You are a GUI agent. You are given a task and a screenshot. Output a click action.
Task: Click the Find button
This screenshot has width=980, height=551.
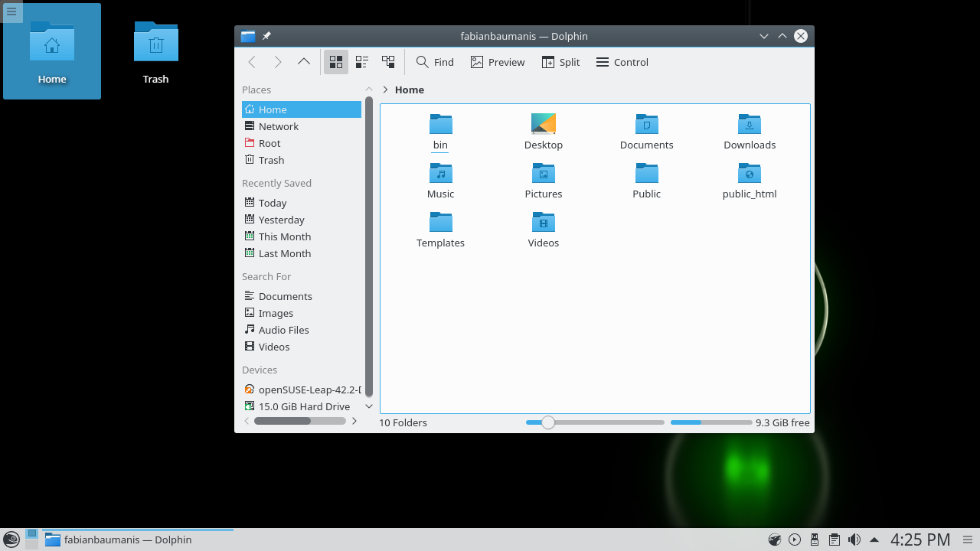(435, 62)
